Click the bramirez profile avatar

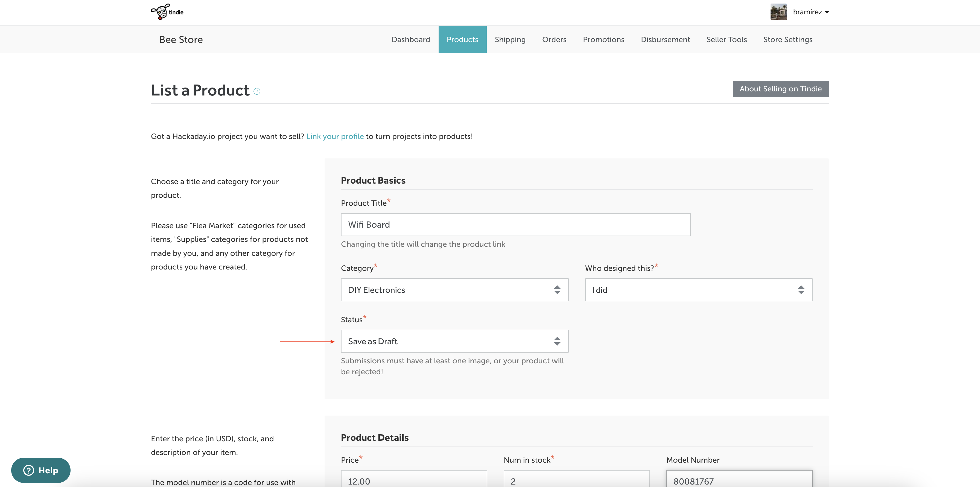[778, 12]
